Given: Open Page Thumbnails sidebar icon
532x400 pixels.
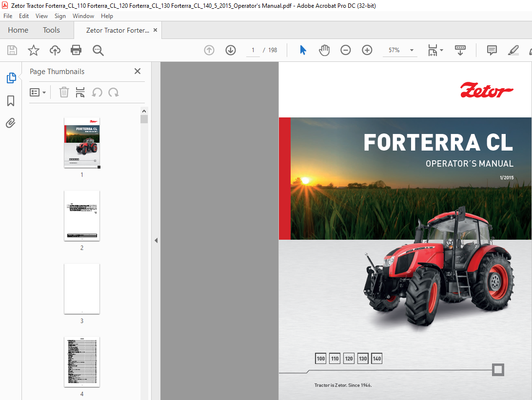Looking at the screenshot, I should (11, 78).
